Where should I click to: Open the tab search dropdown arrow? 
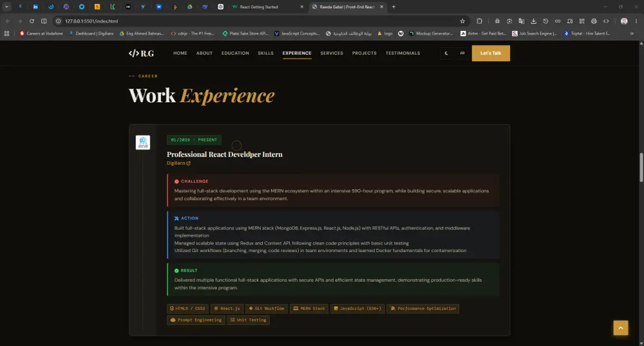[6, 6]
